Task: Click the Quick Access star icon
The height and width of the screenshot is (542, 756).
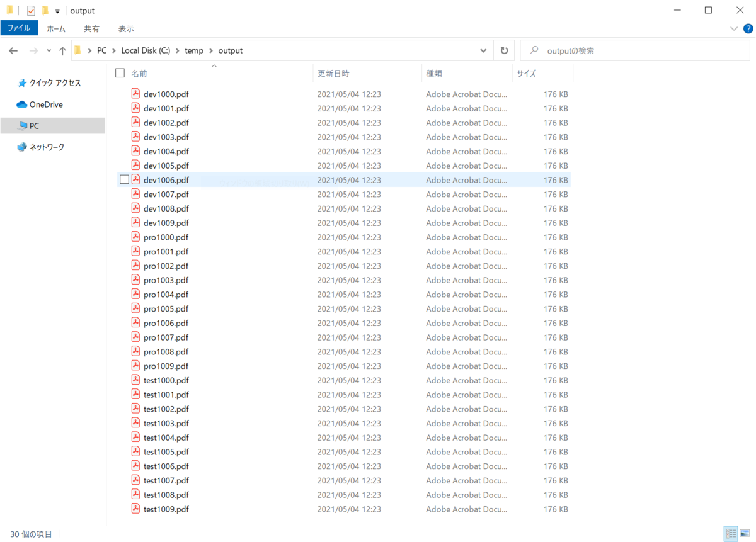Action: [23, 83]
